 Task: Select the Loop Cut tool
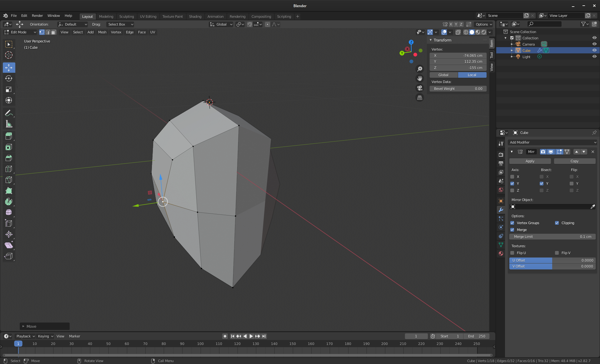click(x=9, y=169)
